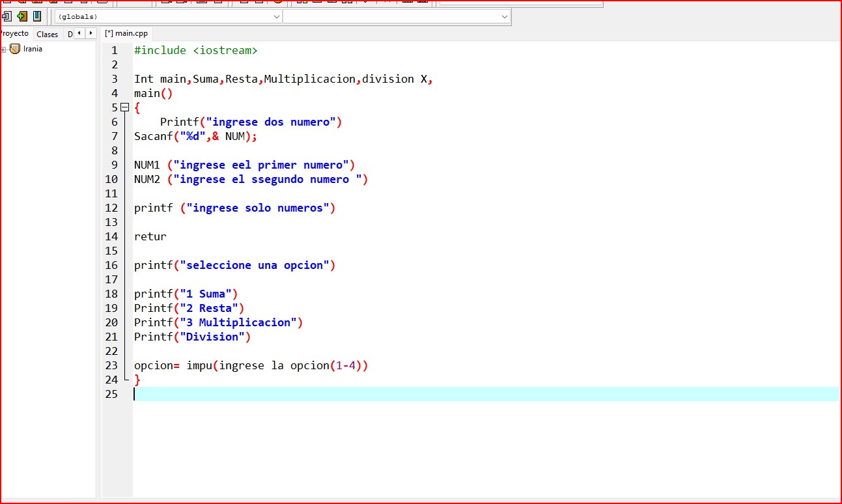Screen dimensions: 842x504
Task: Open the empty members dropdown beside (globals)
Action: point(396,17)
